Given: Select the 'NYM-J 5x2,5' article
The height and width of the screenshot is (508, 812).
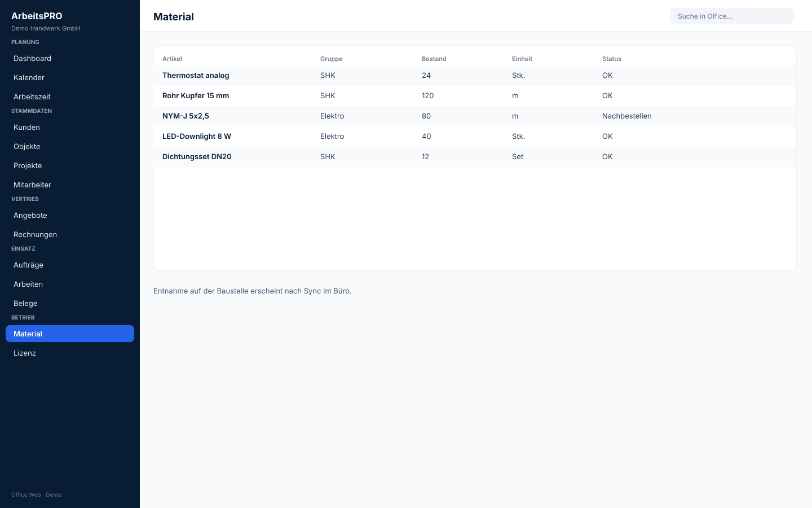Looking at the screenshot, I should (x=186, y=116).
